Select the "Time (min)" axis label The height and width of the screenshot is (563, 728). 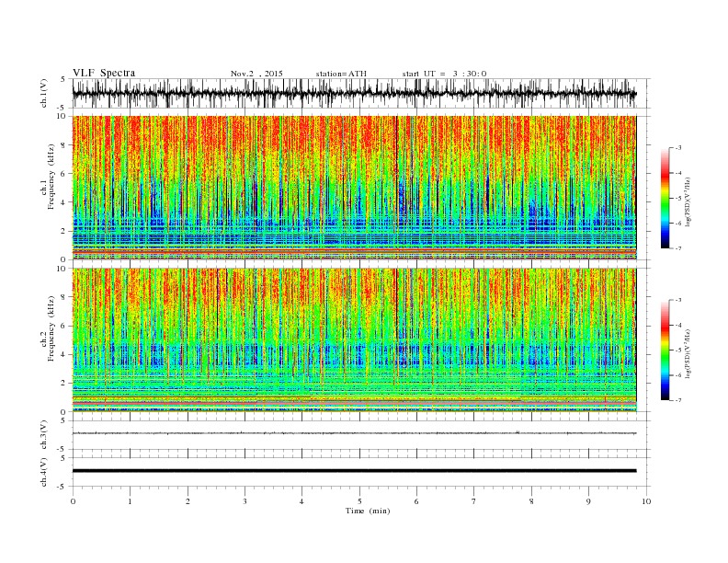[x=368, y=511]
